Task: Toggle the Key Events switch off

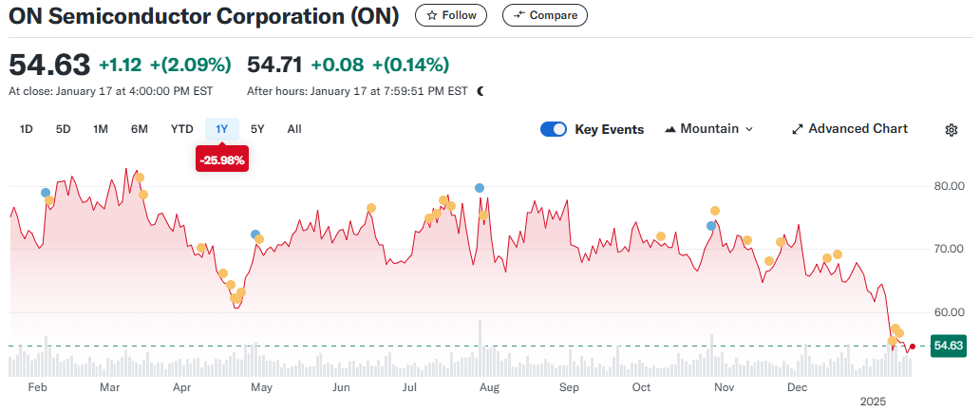Action: pos(554,129)
